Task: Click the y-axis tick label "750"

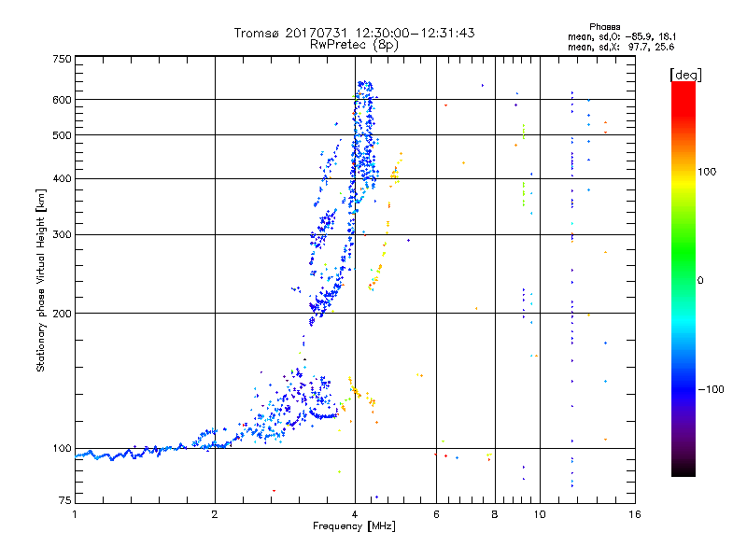Action: tap(62, 59)
